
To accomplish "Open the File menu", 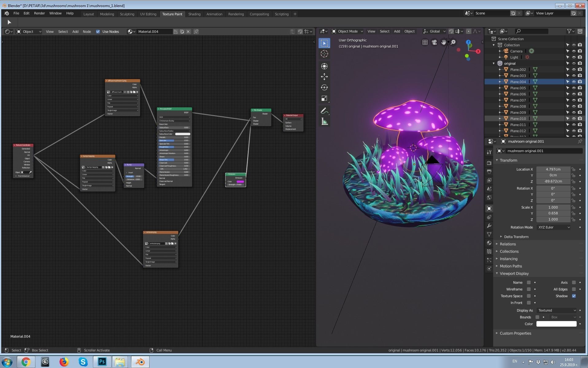I will (16, 13).
